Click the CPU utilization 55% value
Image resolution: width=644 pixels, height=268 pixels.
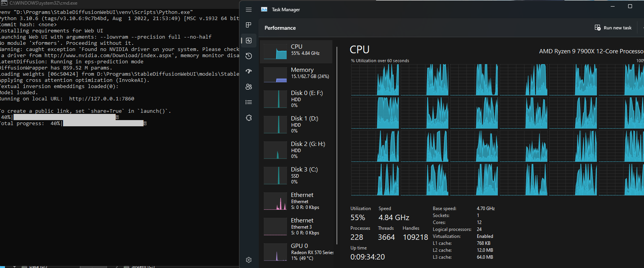point(358,218)
